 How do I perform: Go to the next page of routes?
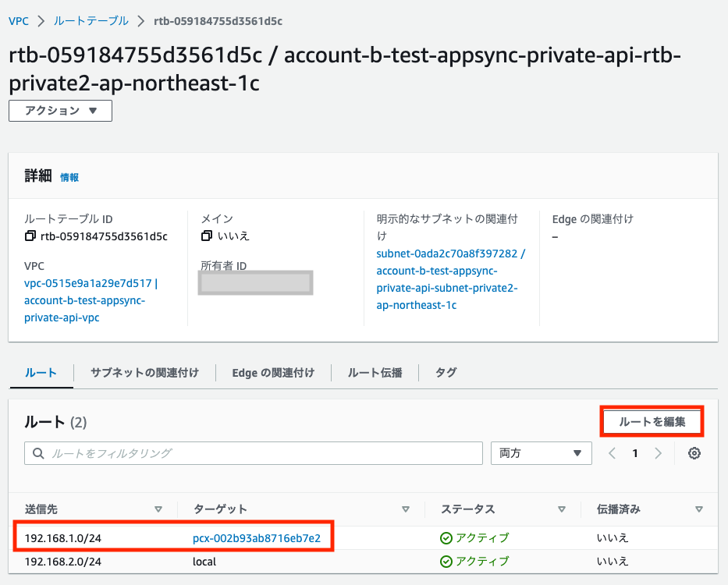pos(658,453)
